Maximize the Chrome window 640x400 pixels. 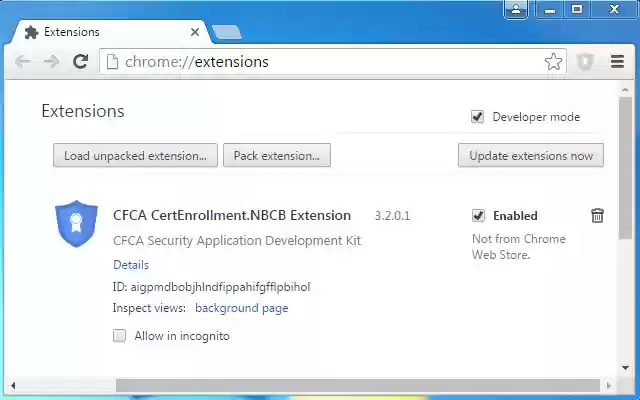[x=577, y=9]
